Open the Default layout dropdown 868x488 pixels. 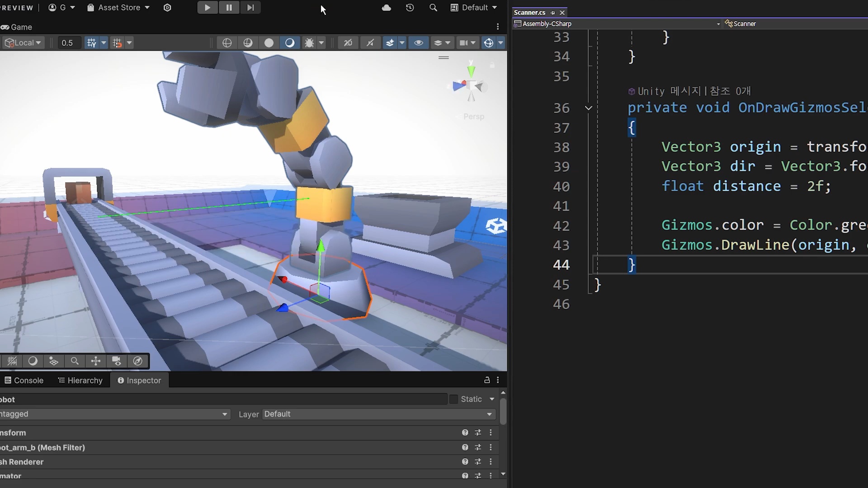(x=474, y=8)
